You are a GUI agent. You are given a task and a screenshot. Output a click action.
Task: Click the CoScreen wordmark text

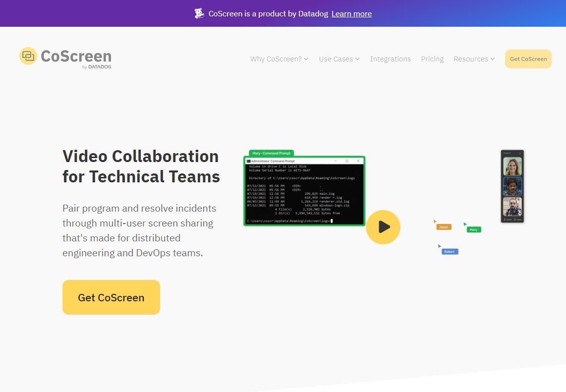click(76, 56)
